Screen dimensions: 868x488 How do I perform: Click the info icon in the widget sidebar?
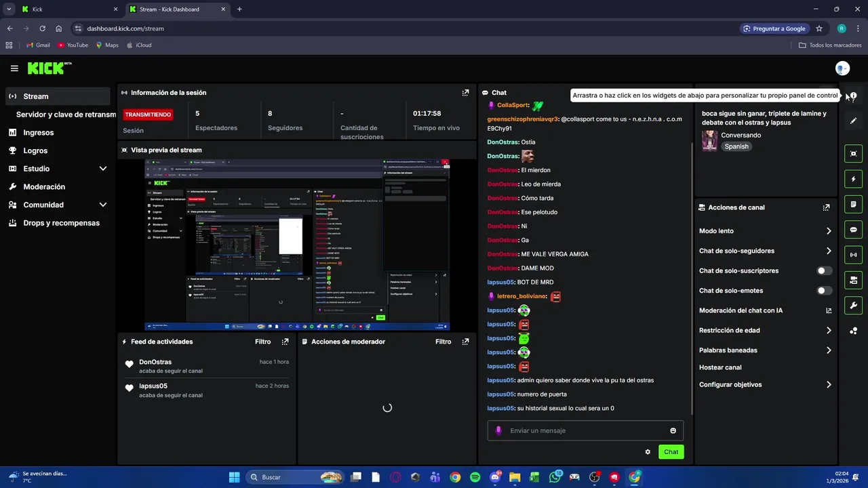tap(854, 97)
